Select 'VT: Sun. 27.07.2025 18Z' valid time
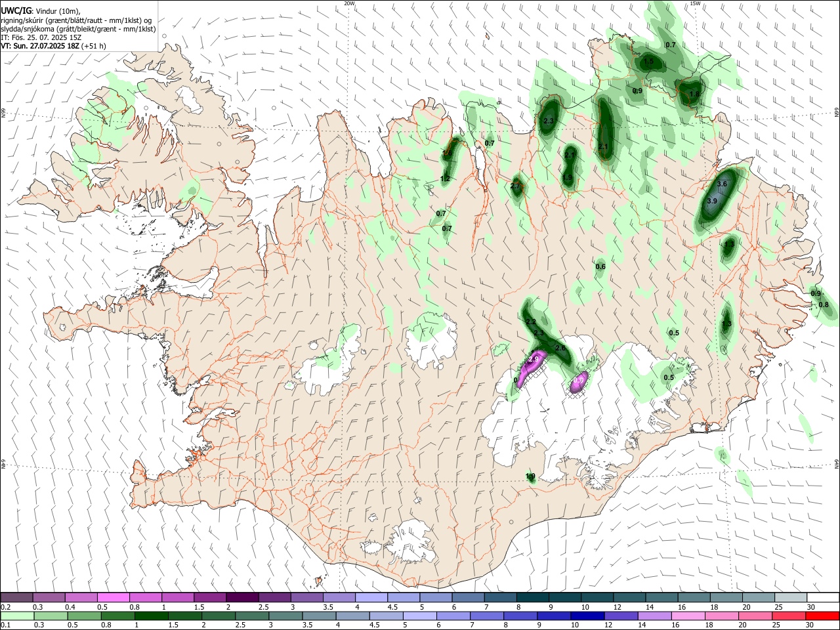The width and height of the screenshot is (840, 630). (41, 46)
